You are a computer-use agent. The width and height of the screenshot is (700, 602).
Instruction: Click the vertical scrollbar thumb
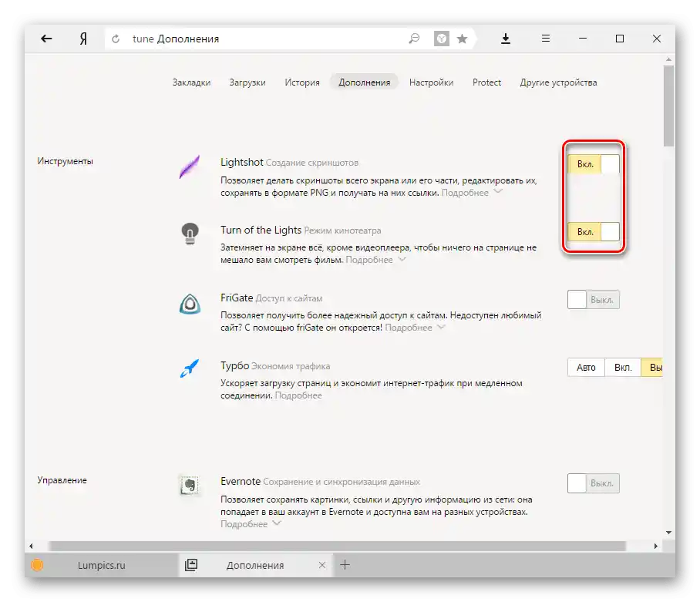pyautogui.click(x=668, y=106)
